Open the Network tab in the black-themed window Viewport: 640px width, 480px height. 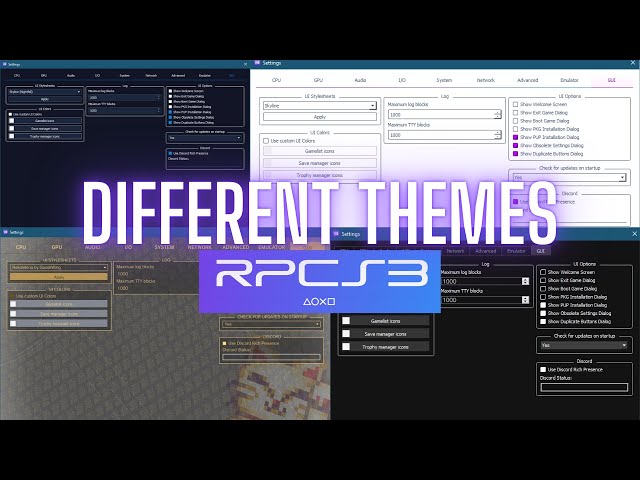[x=455, y=251]
